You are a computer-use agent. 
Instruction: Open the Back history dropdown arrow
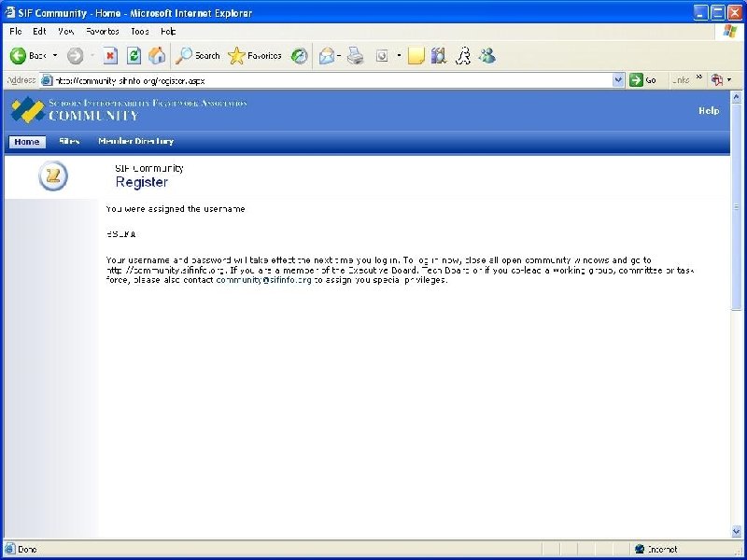coord(55,56)
